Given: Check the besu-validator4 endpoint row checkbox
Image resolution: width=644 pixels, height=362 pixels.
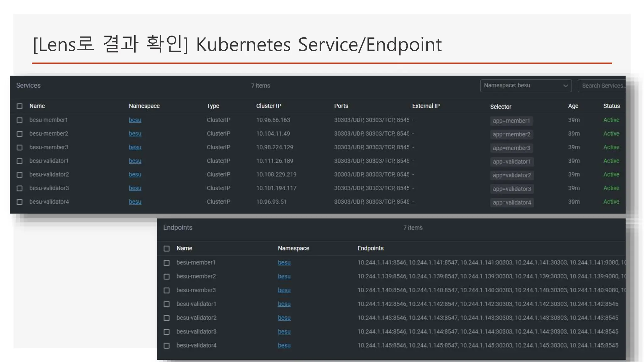Looking at the screenshot, I should 167,346.
